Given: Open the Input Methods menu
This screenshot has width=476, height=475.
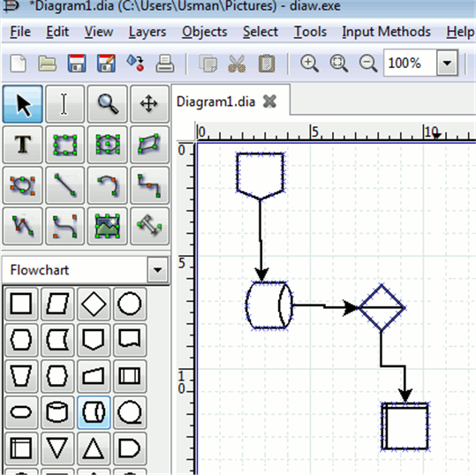Looking at the screenshot, I should (x=387, y=32).
